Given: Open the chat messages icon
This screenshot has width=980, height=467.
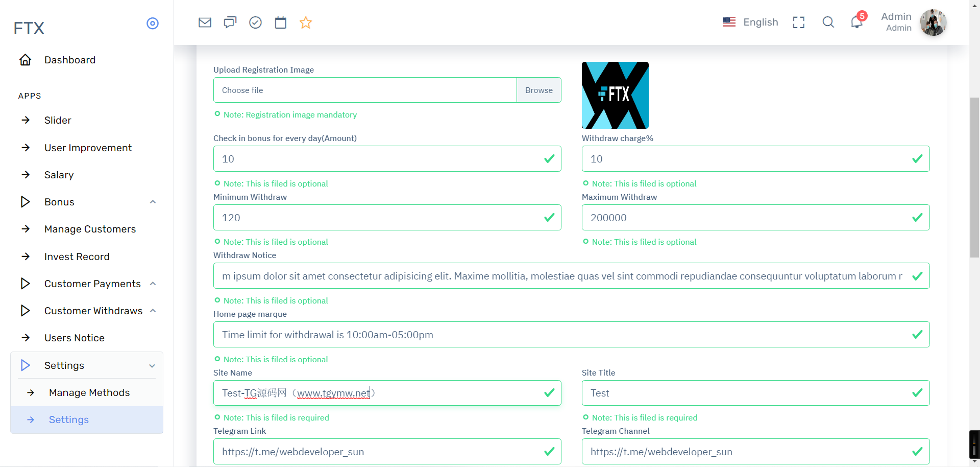Looking at the screenshot, I should 230,22.
